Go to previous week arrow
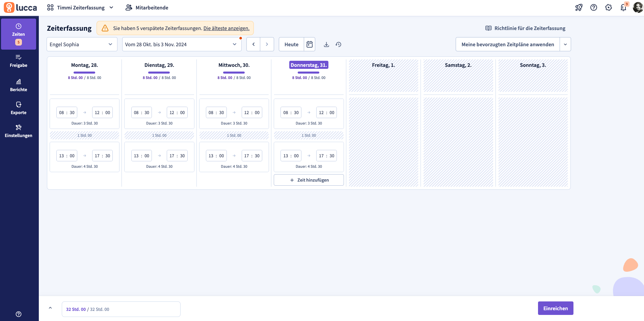This screenshot has height=321, width=644. [253, 45]
